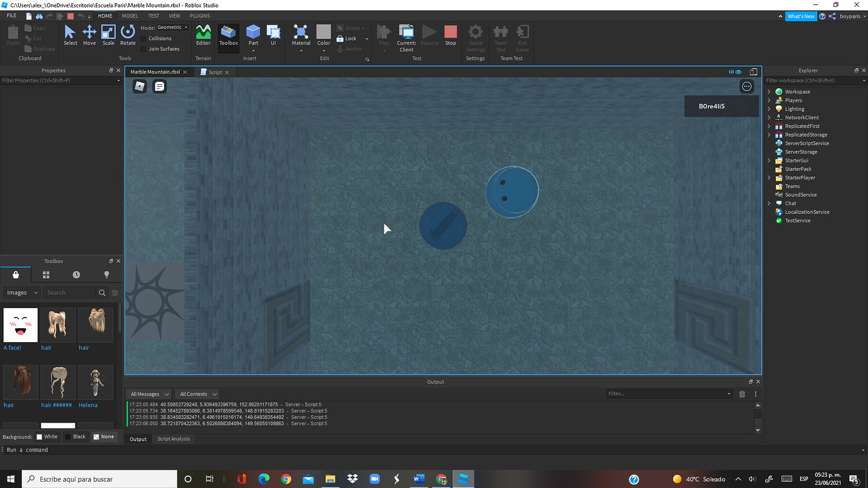Open Toolbox Marketplace tab
Viewport: 868px width, 488px height.
click(16, 275)
